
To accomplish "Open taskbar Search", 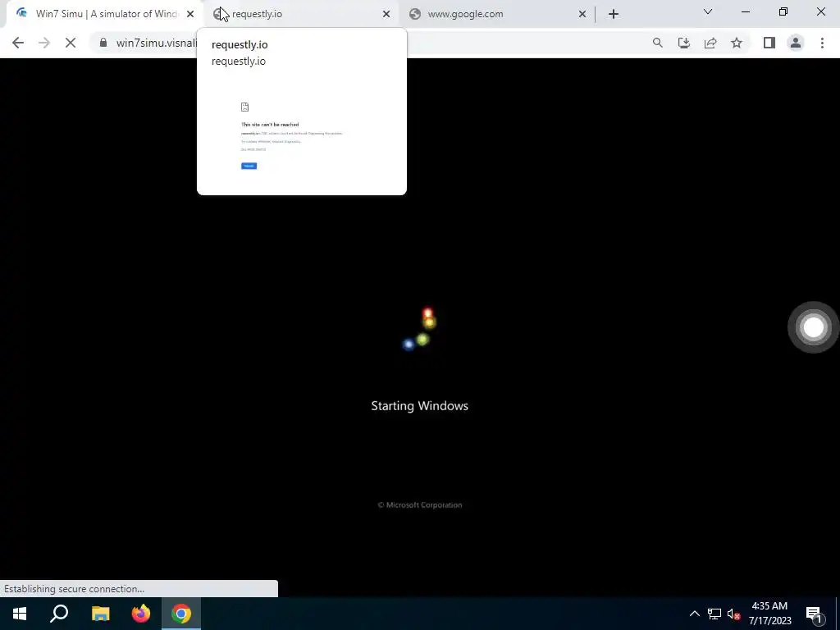I will (x=59, y=614).
